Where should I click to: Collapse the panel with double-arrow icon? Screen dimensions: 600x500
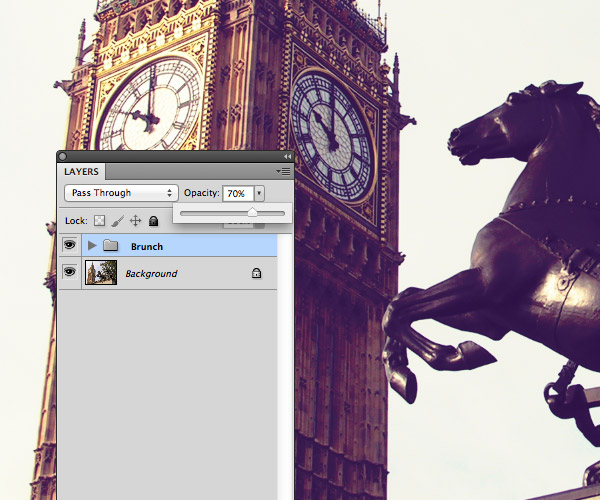click(287, 156)
